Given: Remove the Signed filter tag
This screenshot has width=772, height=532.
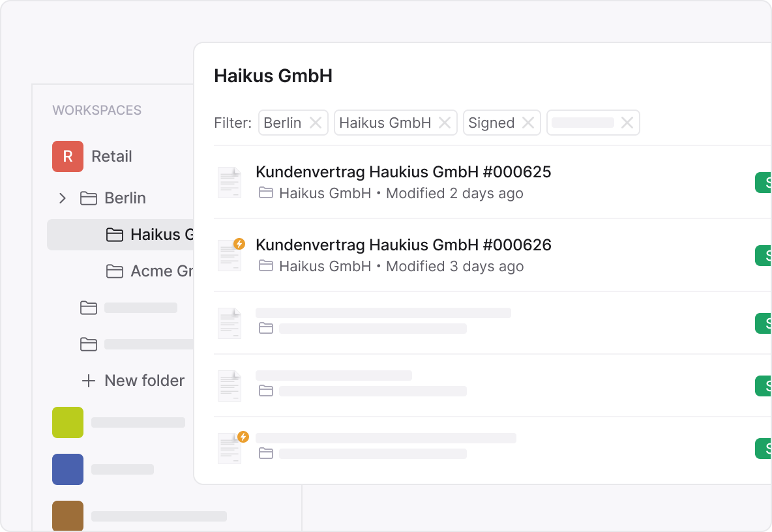Looking at the screenshot, I should [528, 123].
